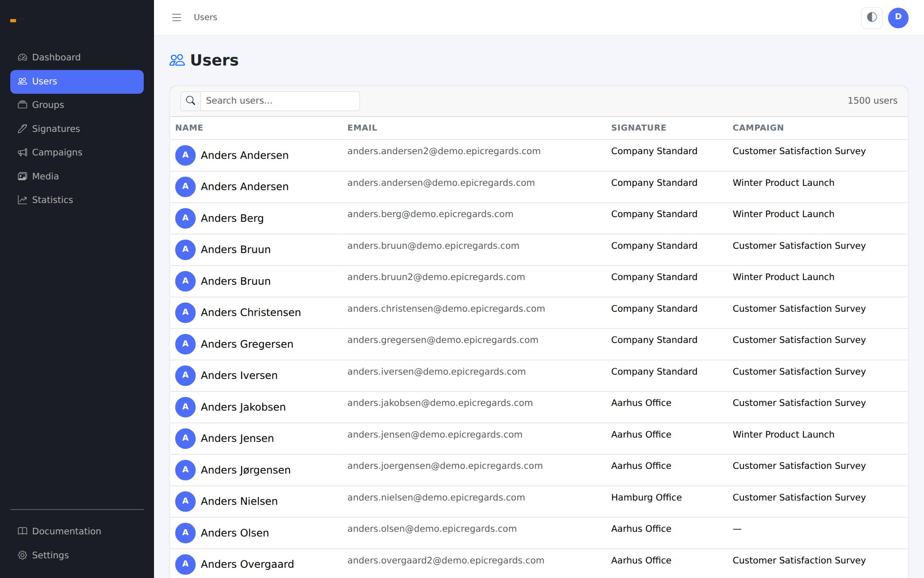Click Aarhus Office signature for Anders Jakobsen
Screen dimensions: 924x578
pyautogui.click(x=641, y=403)
